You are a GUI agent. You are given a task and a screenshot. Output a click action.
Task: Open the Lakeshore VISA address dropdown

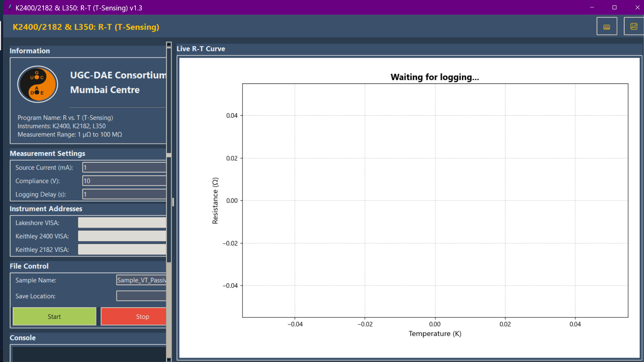point(122,223)
